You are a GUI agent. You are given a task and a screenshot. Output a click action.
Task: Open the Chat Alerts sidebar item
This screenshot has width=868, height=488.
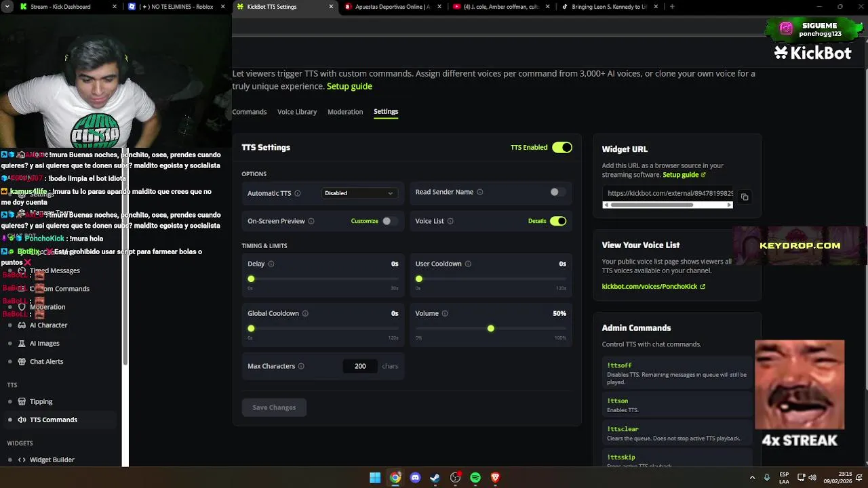(47, 362)
